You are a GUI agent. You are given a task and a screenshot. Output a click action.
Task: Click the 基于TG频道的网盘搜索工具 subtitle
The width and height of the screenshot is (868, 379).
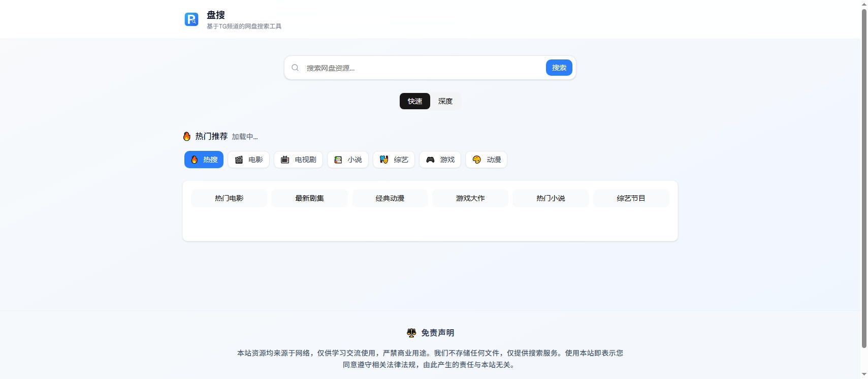(244, 26)
